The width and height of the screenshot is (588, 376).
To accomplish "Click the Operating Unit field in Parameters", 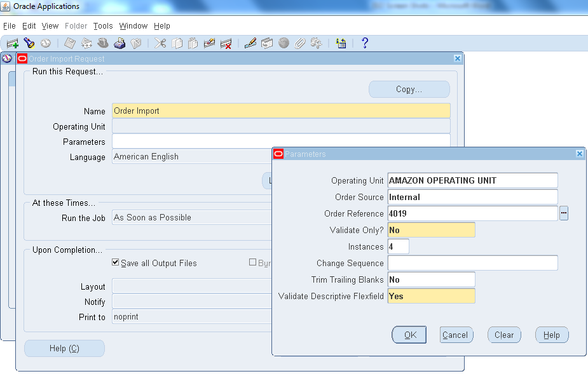I will (x=472, y=180).
